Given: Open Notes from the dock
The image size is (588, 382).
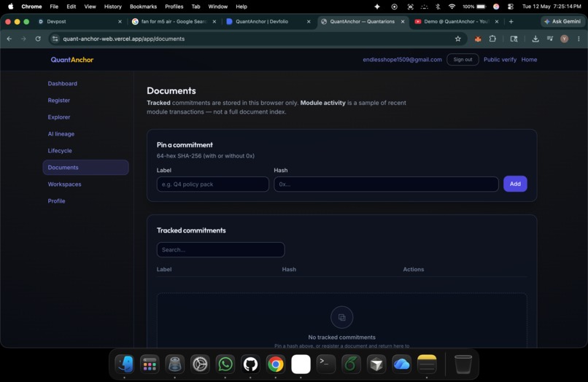Looking at the screenshot, I should [x=426, y=364].
